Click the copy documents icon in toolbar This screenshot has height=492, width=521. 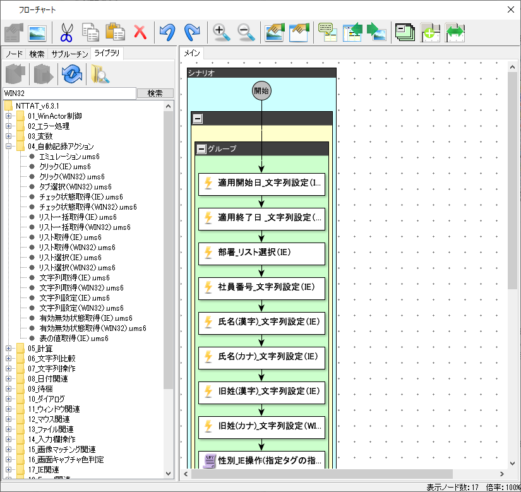pos(91,33)
